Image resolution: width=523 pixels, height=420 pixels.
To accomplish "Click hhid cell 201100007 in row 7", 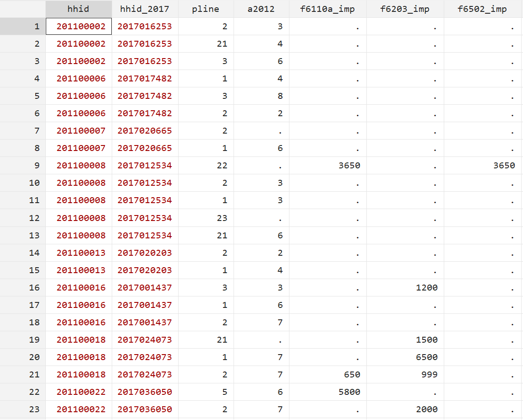I will tap(79, 131).
